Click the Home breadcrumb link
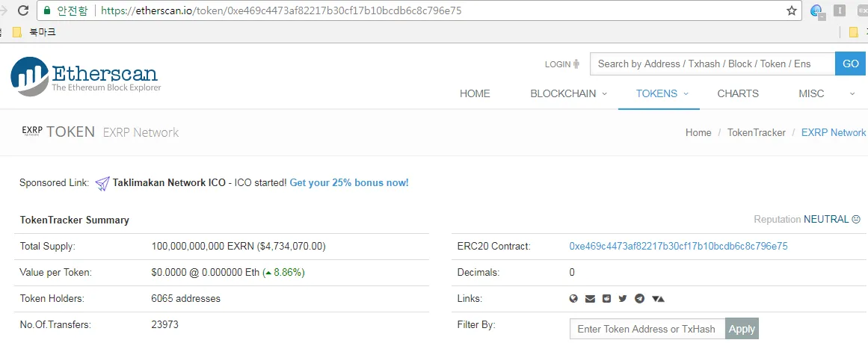The width and height of the screenshot is (868, 343). (x=698, y=133)
